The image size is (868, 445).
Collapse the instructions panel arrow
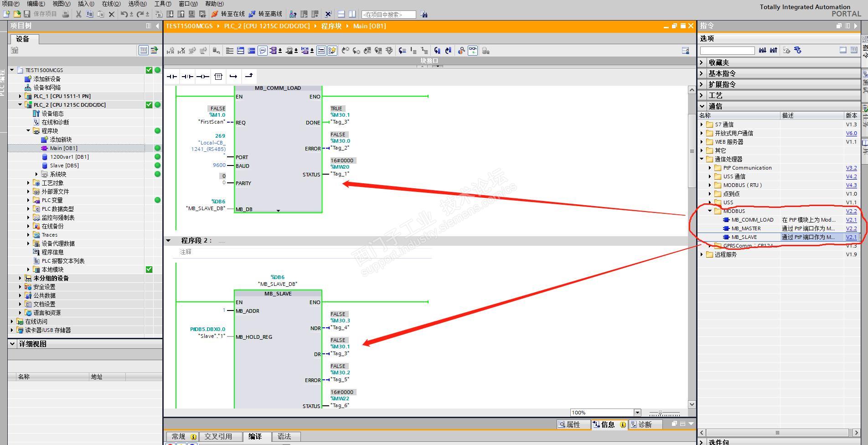click(x=856, y=26)
